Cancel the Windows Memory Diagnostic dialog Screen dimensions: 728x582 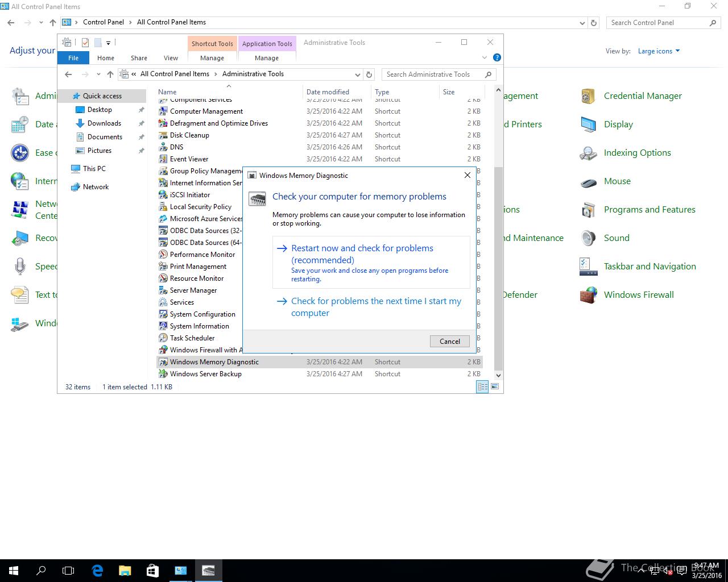click(x=450, y=342)
